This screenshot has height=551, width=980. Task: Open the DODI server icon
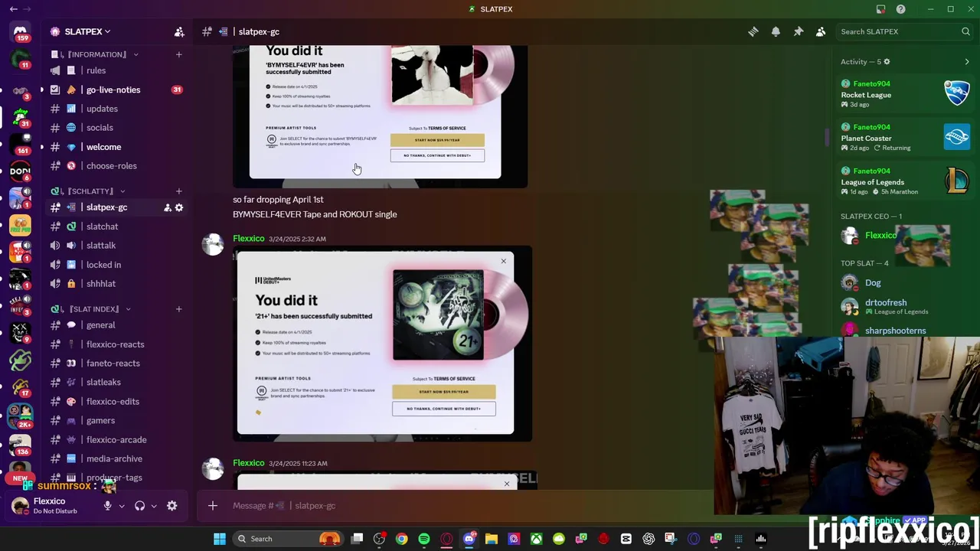coord(20,171)
